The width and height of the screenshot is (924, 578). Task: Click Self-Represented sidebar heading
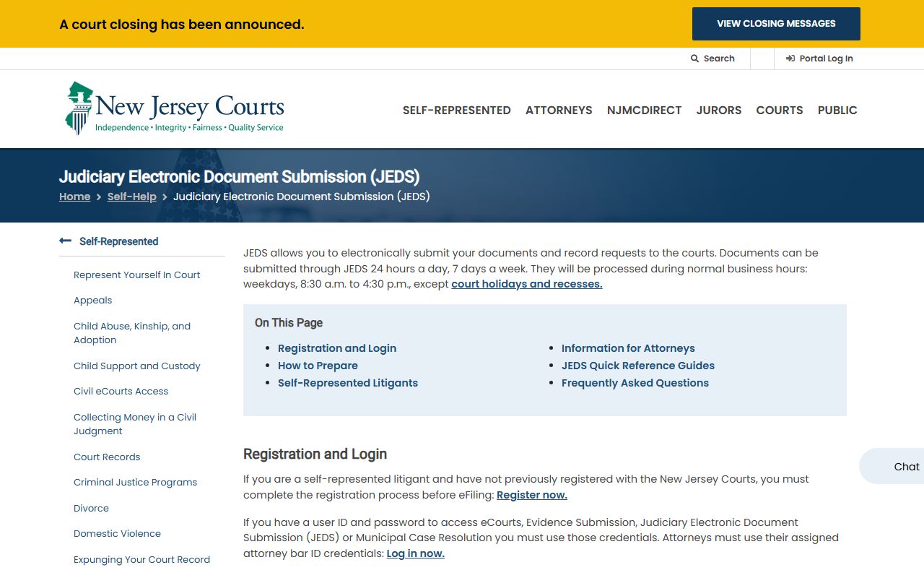click(x=118, y=241)
